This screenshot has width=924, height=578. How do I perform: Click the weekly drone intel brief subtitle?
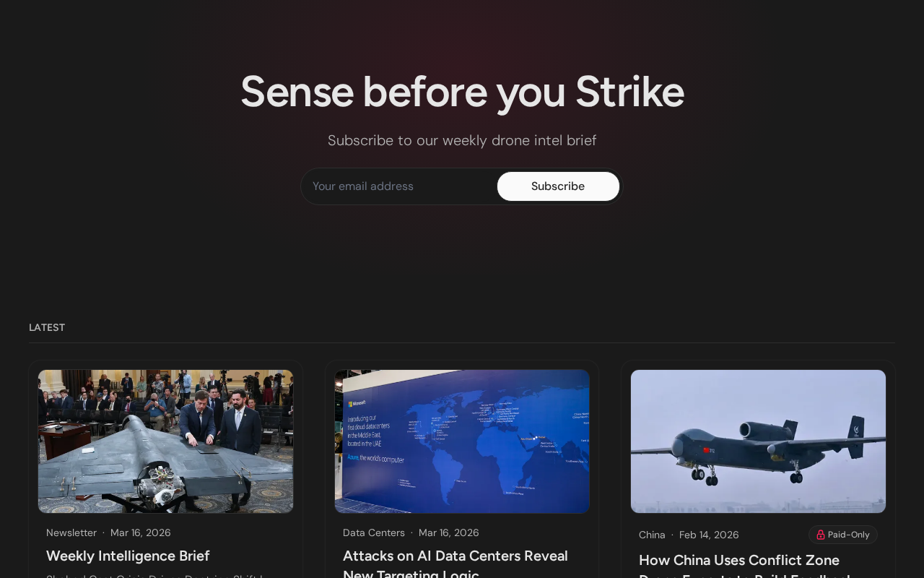click(462, 140)
